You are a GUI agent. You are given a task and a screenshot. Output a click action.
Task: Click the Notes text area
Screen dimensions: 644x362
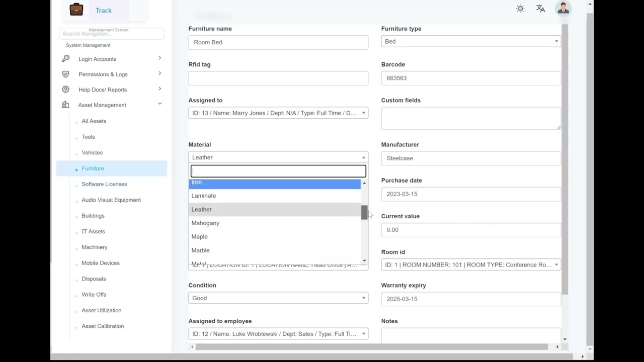tap(471, 335)
